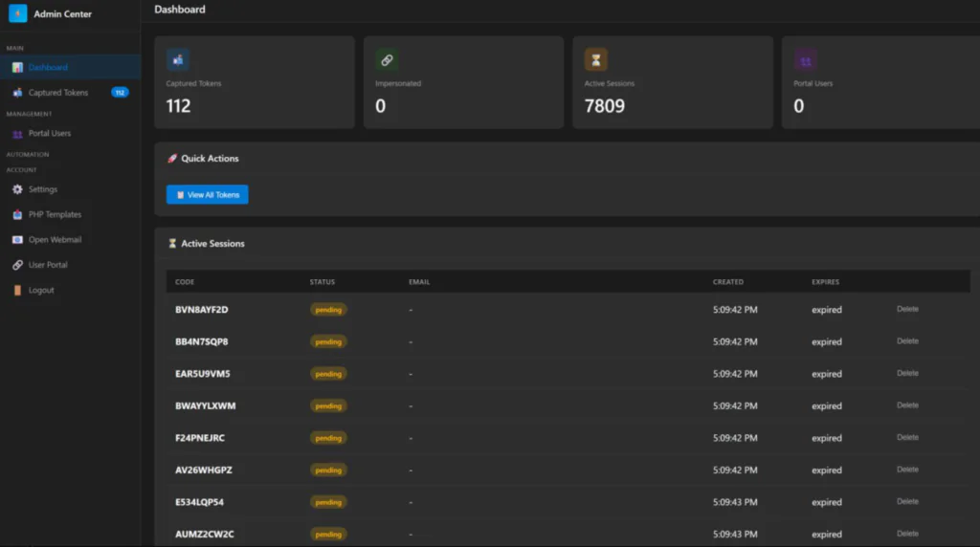Click the Open Webmail sidebar icon
The image size is (980, 547).
tap(17, 240)
